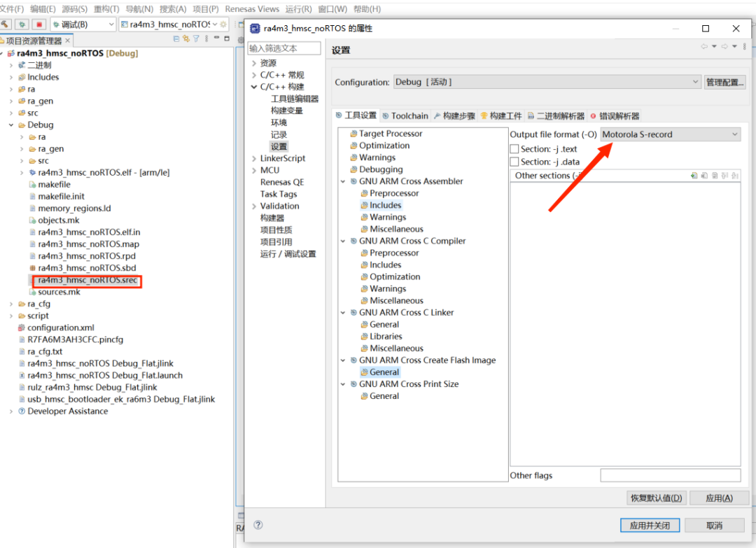The width and height of the screenshot is (756, 548).
Task: Click the red stop button in toolbar
Action: 39,24
